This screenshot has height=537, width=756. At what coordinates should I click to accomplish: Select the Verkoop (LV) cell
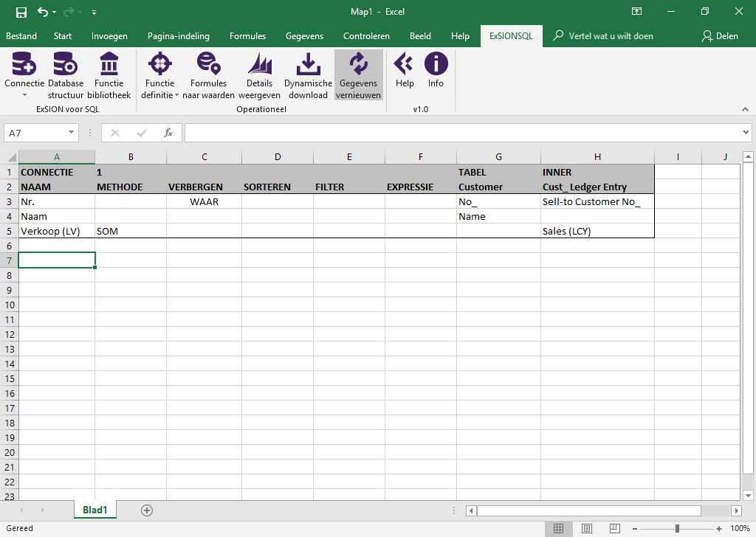56,231
